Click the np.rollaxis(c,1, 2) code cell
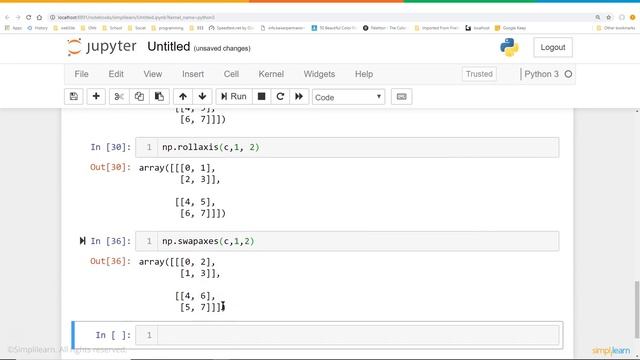This screenshot has height=360, width=640. (358, 147)
